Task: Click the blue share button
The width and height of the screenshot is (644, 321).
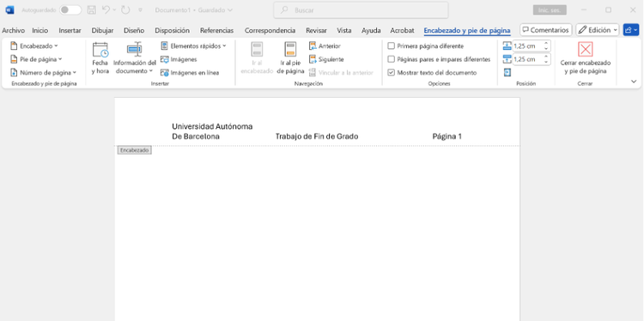Action: click(631, 30)
